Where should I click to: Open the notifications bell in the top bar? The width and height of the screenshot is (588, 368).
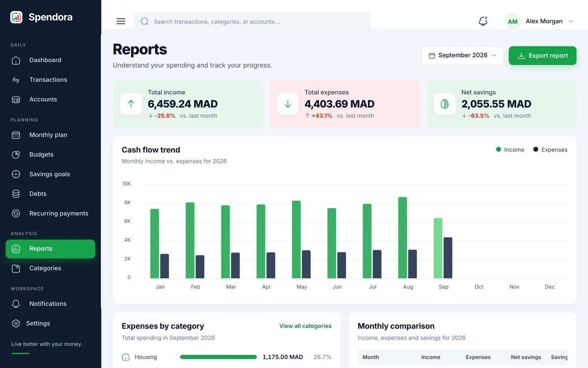click(x=483, y=21)
